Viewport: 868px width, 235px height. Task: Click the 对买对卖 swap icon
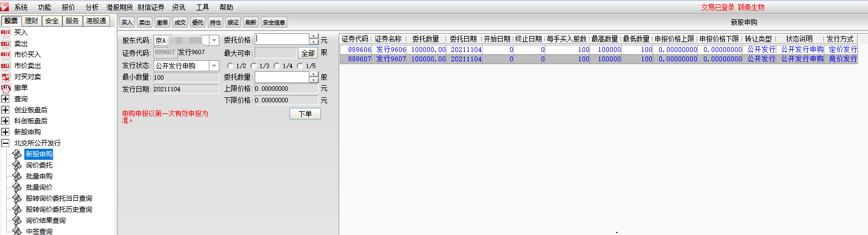click(x=6, y=77)
